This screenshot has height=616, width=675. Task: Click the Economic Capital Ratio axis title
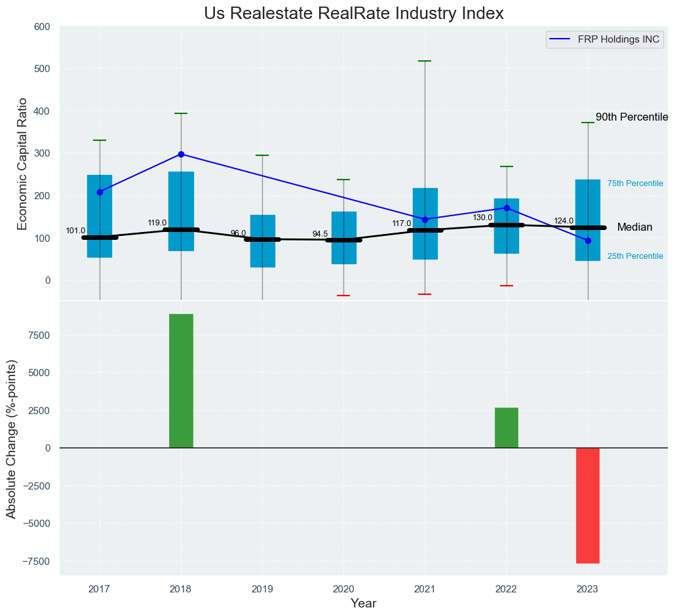click(x=22, y=163)
